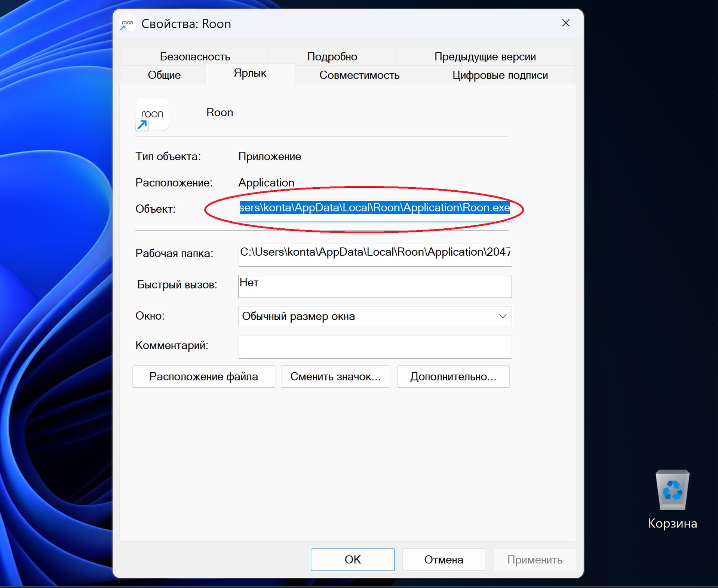Expand the Окно window size dropdown
The width and height of the screenshot is (718, 588).
(x=375, y=316)
